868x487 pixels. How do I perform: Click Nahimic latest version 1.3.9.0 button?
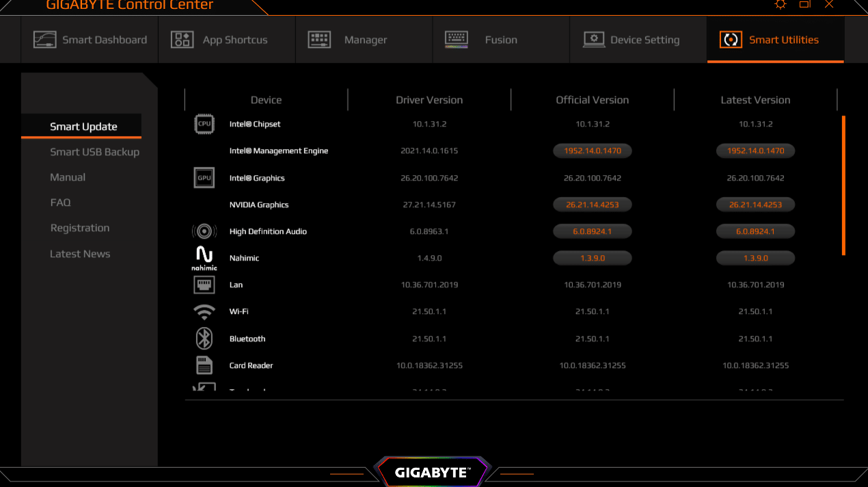coord(755,258)
